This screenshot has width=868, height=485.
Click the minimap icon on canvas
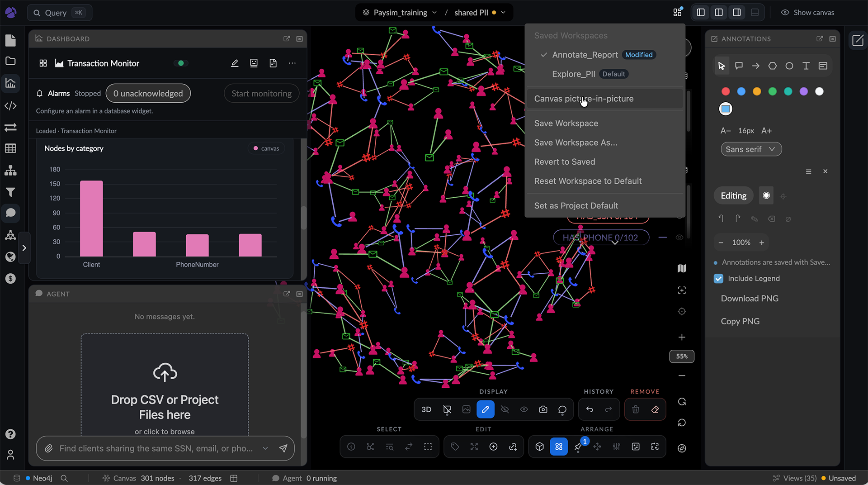pyautogui.click(x=682, y=268)
